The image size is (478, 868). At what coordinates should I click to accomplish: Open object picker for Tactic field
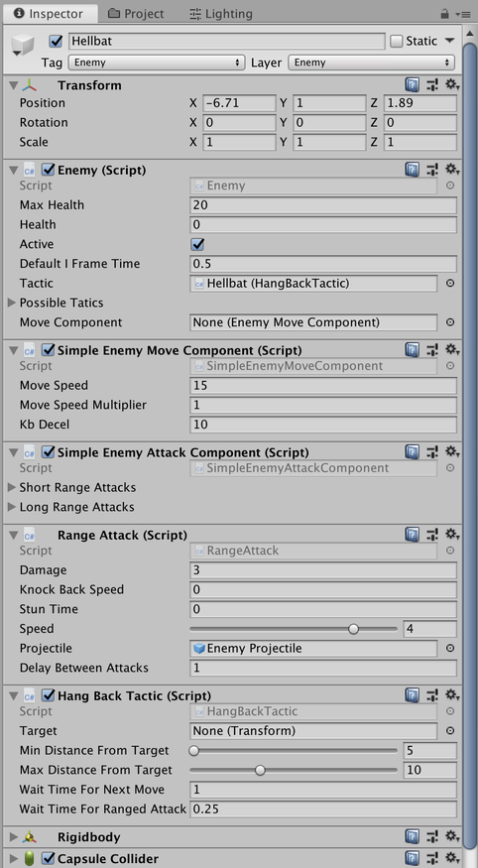450,283
